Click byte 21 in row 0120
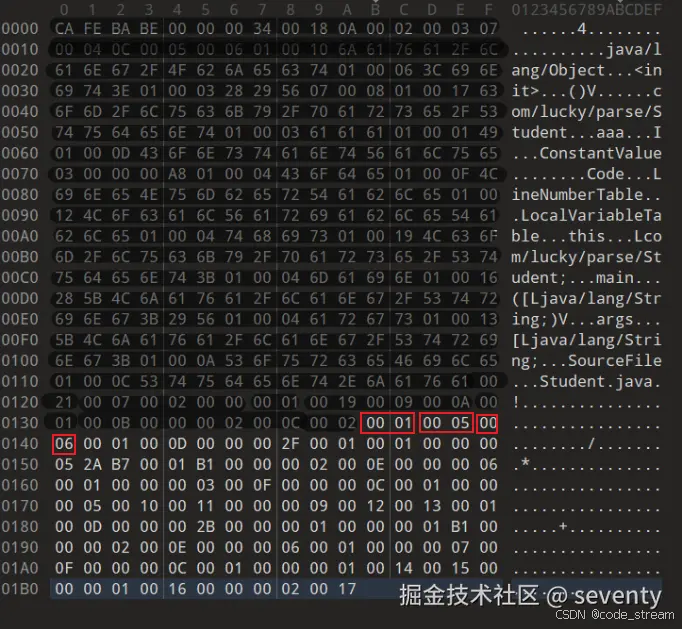Screen dimensions: 682x629 [64, 402]
